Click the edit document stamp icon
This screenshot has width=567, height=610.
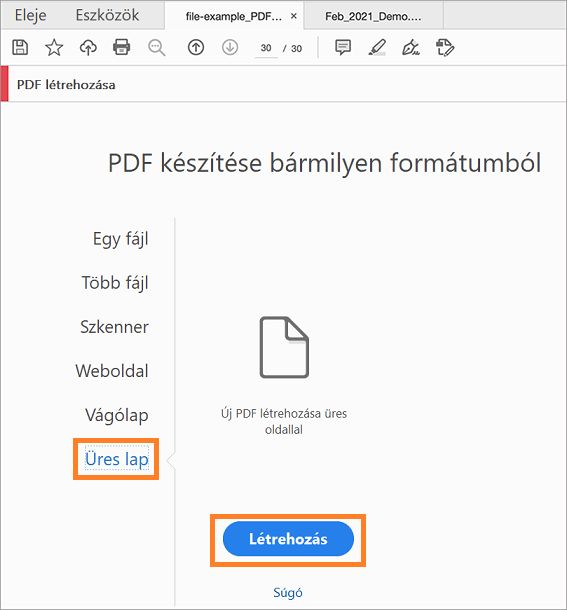(x=445, y=47)
